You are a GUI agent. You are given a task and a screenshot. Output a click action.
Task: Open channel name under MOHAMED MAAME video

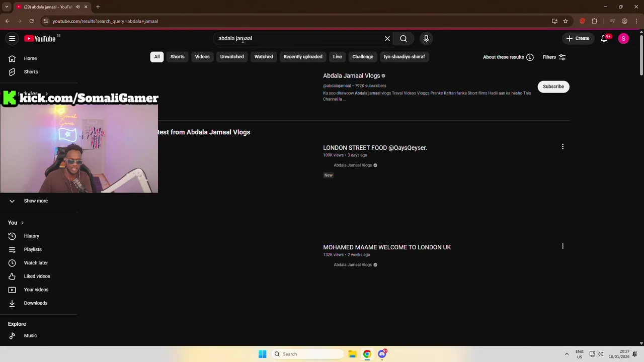(353, 265)
